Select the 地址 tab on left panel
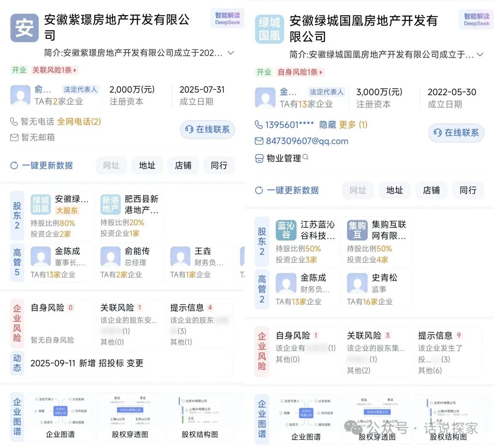The image size is (494, 448). coord(147,166)
